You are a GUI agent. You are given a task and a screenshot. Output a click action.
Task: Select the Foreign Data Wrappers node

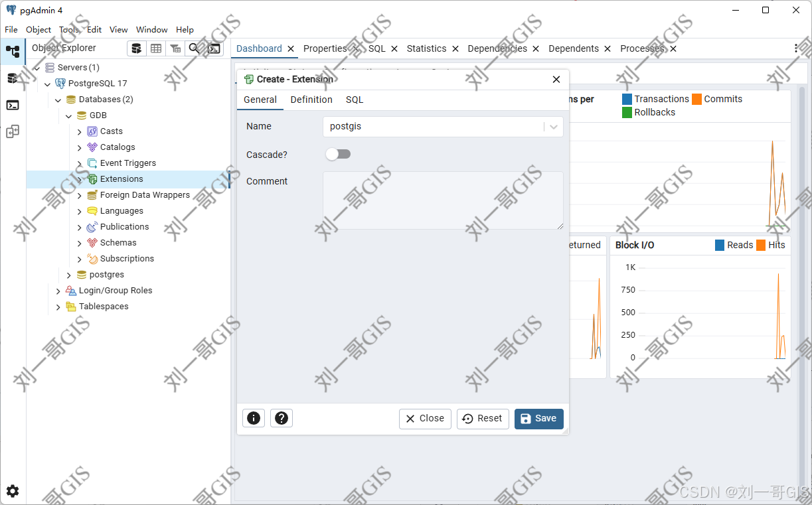coord(145,195)
